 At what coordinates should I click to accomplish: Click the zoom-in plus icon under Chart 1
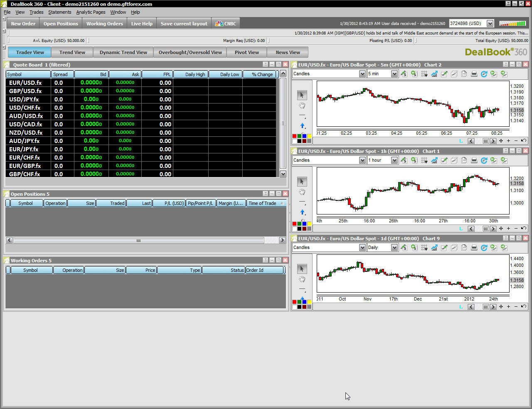(508, 228)
